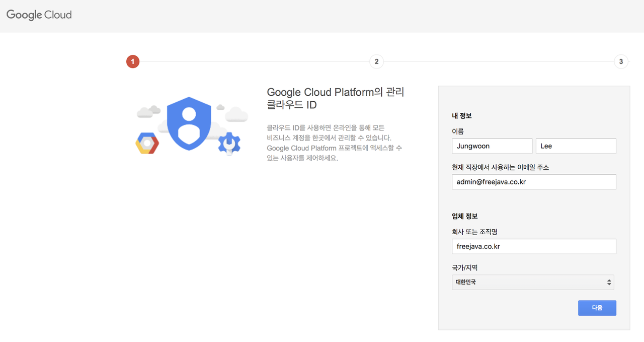The width and height of the screenshot is (644, 342).
Task: Click the dropdown arrows beside 대한민국
Action: [x=609, y=282]
